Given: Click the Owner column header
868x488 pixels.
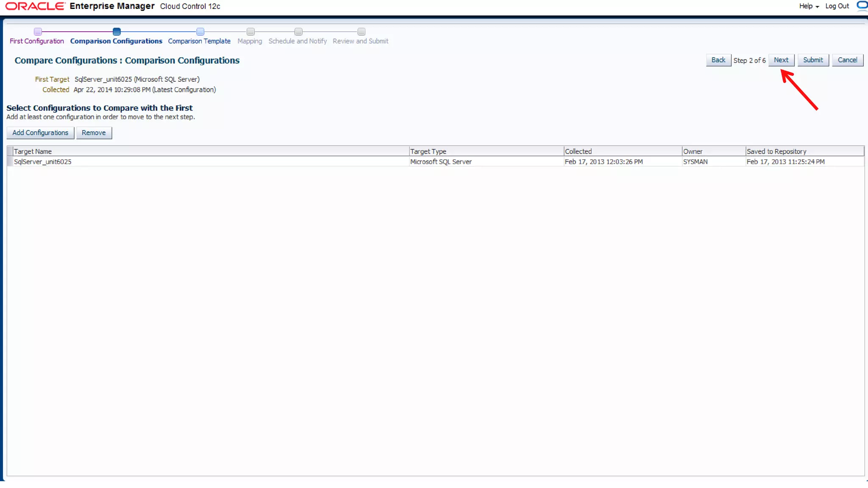Looking at the screenshot, I should coord(714,151).
